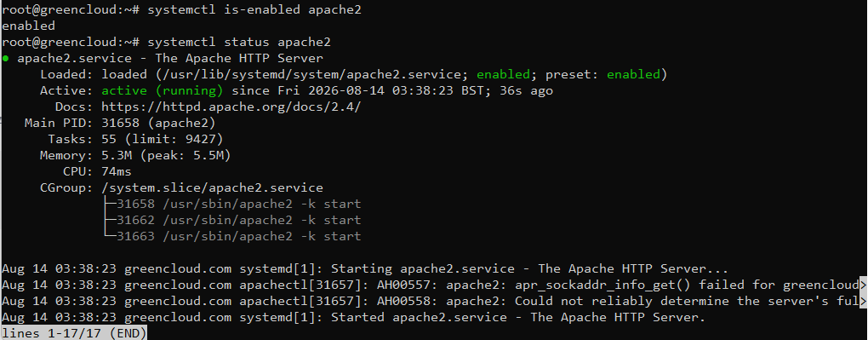Click 'Starting apache2.service' log entry

(x=364, y=269)
